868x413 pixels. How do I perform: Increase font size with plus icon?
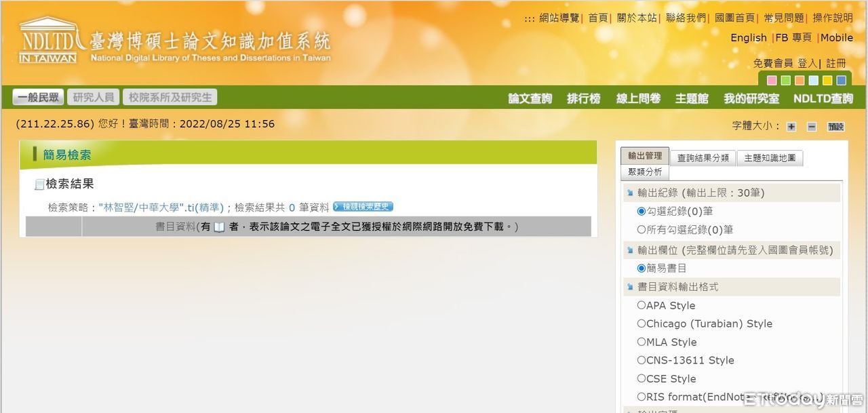791,127
